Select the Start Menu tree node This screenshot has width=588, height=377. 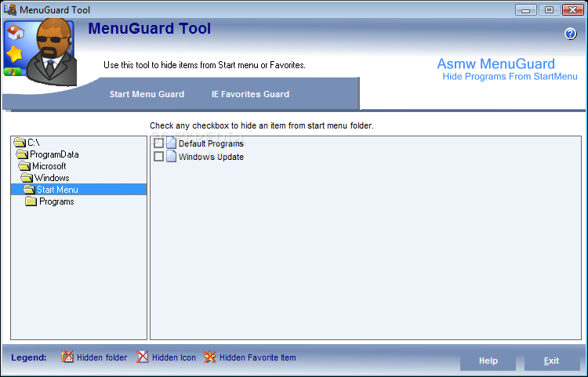[x=78, y=190]
